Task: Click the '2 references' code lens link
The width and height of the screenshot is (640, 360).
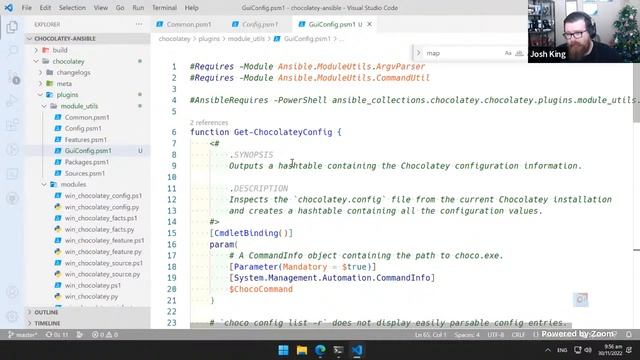Action: coord(209,122)
